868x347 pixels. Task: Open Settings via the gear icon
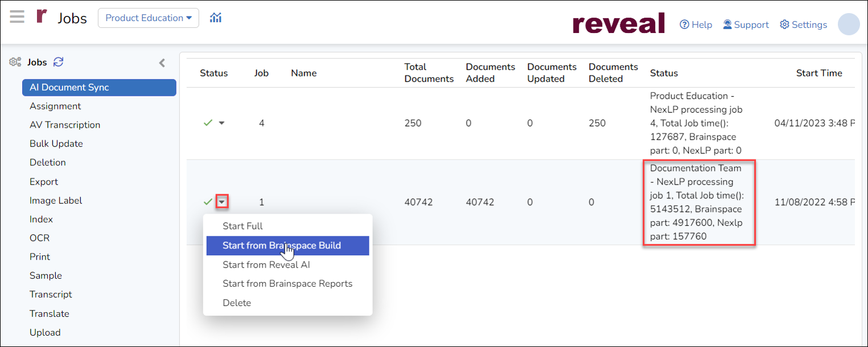coord(784,25)
